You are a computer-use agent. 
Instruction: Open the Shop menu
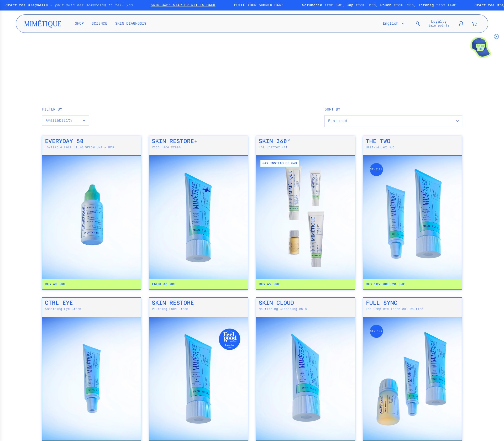point(79,24)
